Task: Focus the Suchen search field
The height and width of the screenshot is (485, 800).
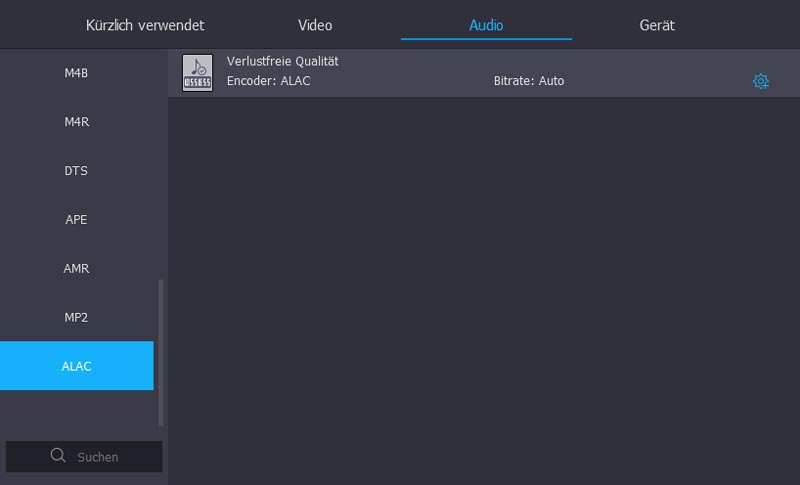Action: 98,457
